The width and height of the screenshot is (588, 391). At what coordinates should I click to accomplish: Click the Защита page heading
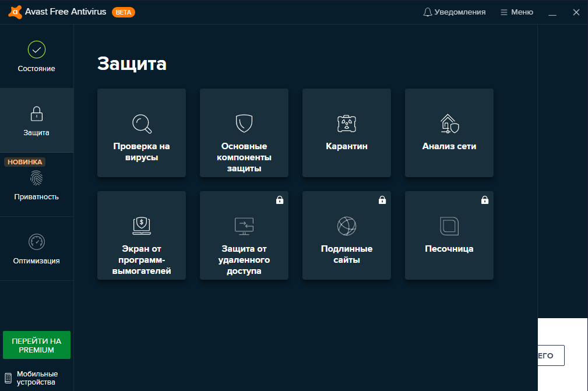click(x=132, y=64)
